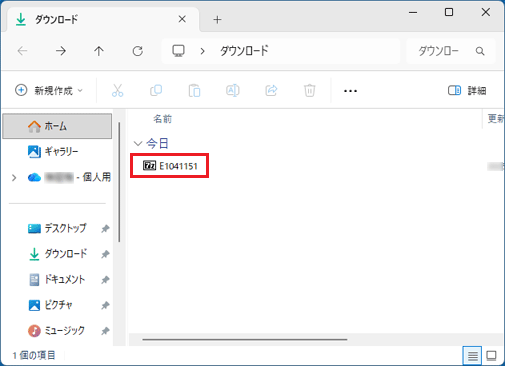This screenshot has height=366, width=505.
Task: Select the E1041151 file
Action: 170,166
